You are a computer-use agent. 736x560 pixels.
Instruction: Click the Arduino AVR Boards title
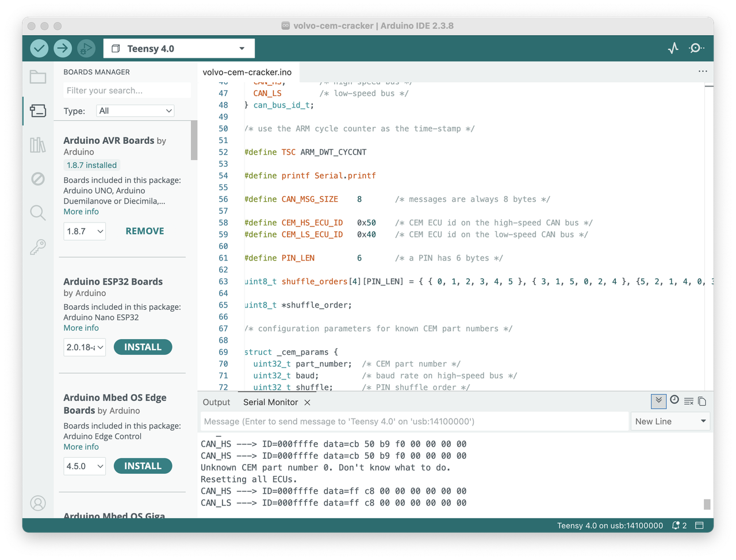[109, 140]
